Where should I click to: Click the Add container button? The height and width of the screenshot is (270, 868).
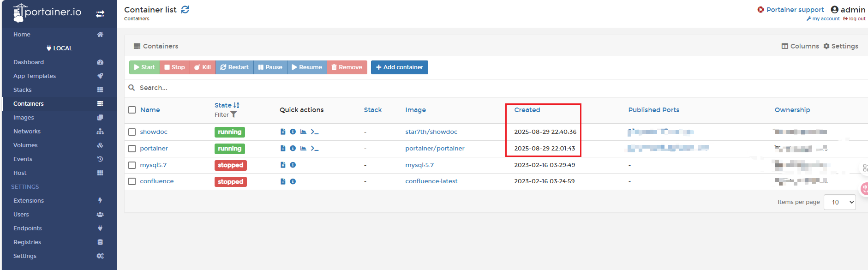(x=400, y=67)
